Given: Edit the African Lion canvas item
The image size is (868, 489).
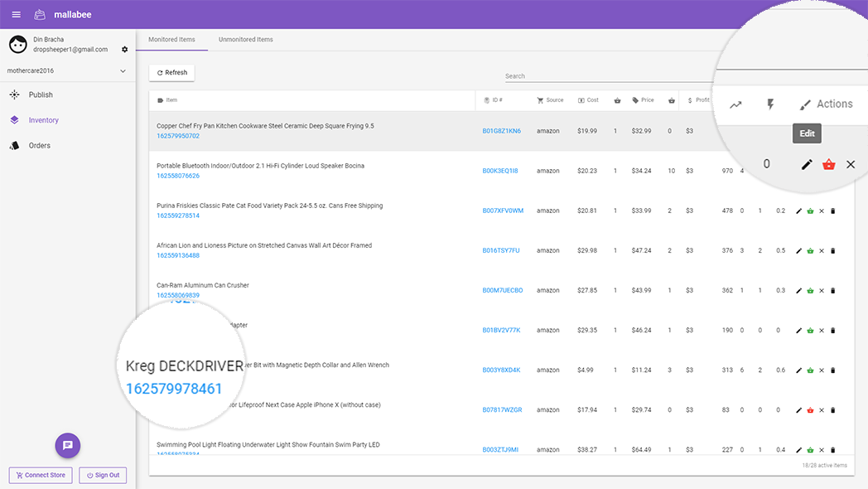Looking at the screenshot, I should click(x=798, y=251).
